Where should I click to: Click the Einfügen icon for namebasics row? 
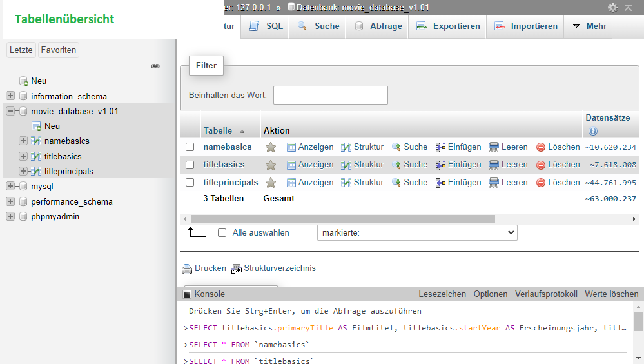[441, 147]
